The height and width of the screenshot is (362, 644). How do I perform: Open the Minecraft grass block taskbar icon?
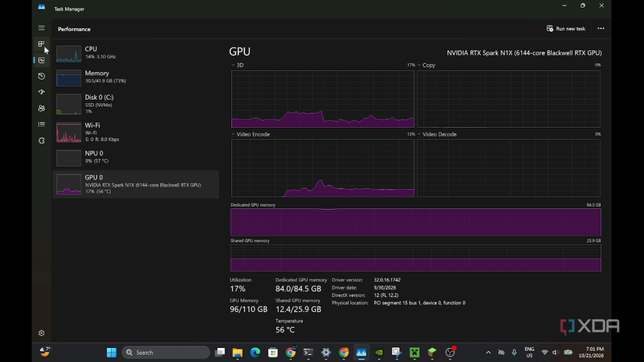pos(432,353)
